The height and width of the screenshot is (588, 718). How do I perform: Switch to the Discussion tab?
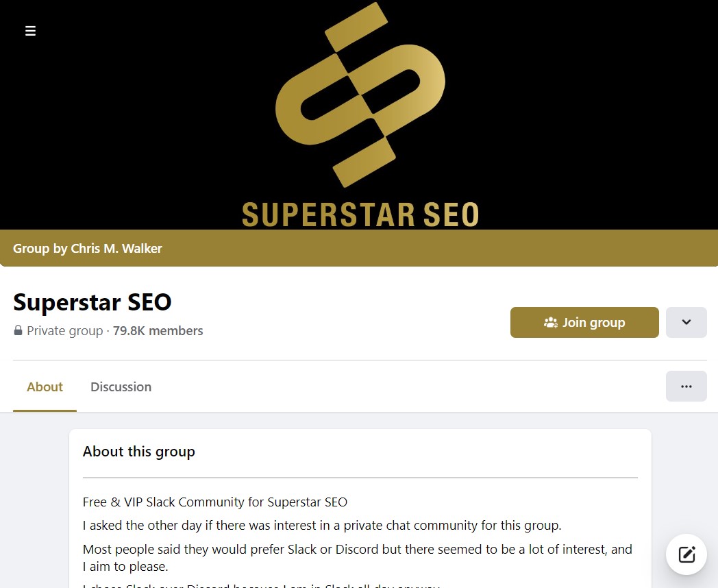click(x=121, y=387)
